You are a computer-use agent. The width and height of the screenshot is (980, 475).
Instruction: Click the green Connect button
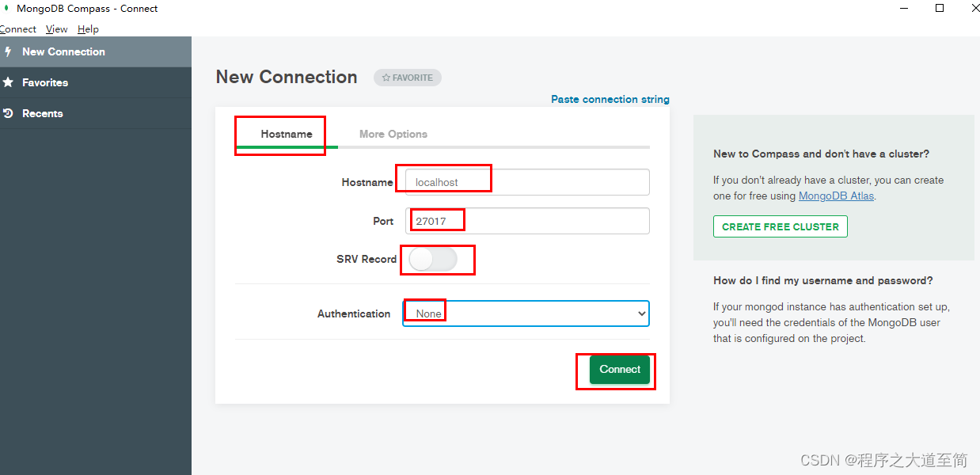pyautogui.click(x=620, y=370)
